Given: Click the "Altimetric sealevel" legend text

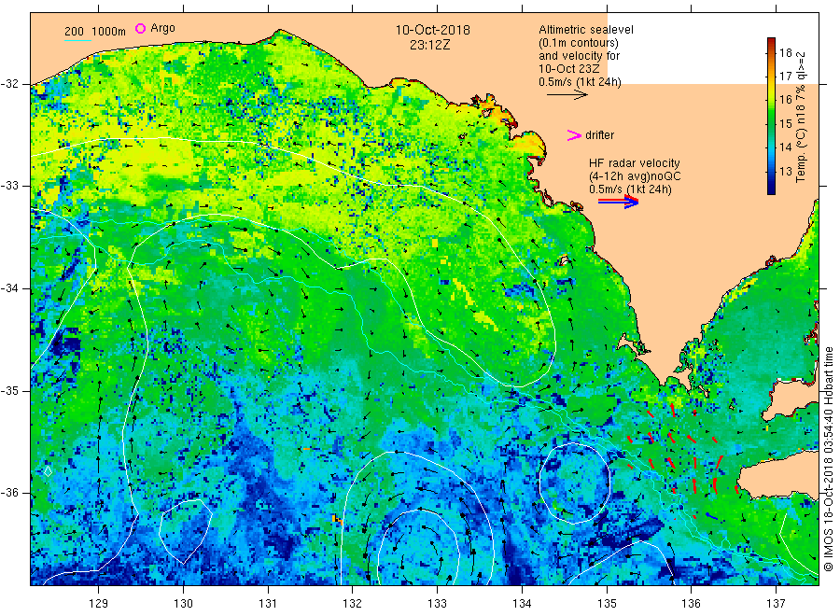Looking at the screenshot, I should (x=586, y=30).
